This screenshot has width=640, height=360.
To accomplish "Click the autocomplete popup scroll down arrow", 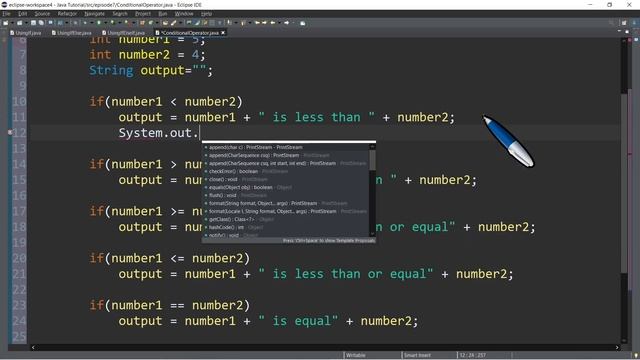I will pos(372,234).
